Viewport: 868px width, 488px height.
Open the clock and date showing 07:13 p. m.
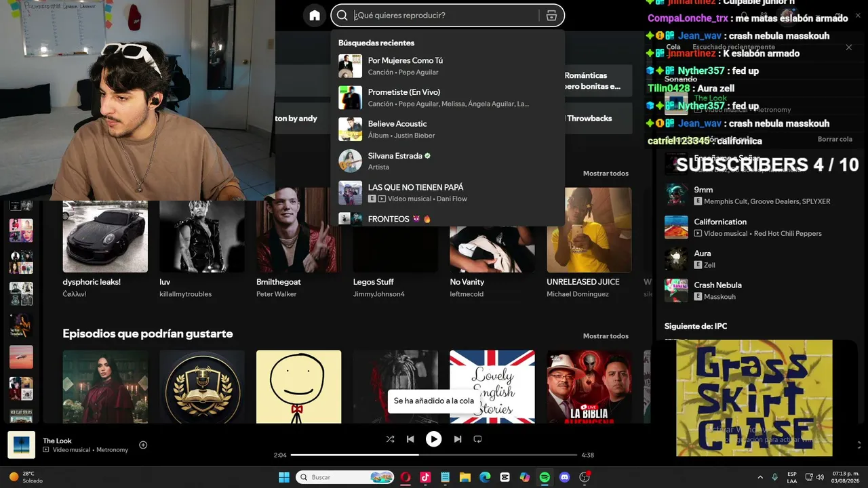846,477
